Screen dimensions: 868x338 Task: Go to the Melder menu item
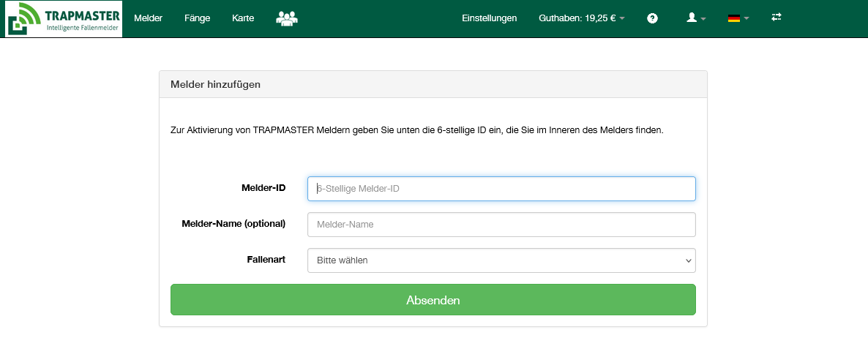(x=149, y=18)
